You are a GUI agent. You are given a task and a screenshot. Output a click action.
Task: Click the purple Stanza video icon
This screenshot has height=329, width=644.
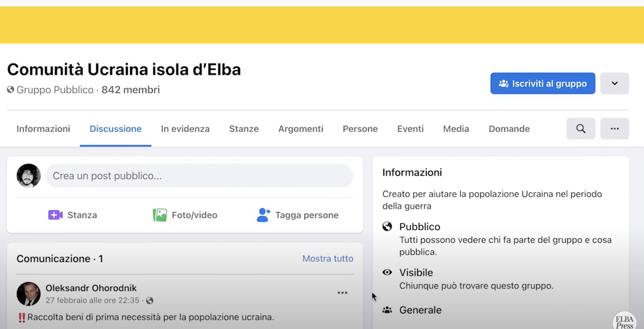coord(55,215)
